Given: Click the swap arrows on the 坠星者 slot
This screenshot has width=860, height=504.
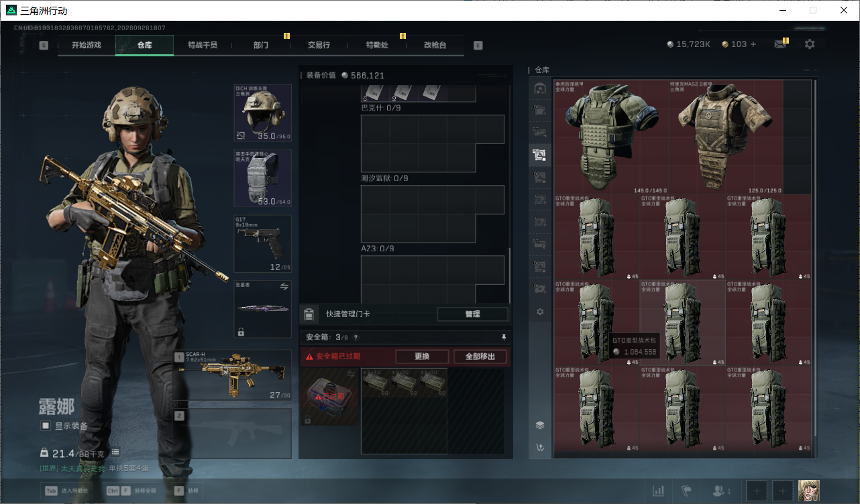Looking at the screenshot, I should click(284, 286).
